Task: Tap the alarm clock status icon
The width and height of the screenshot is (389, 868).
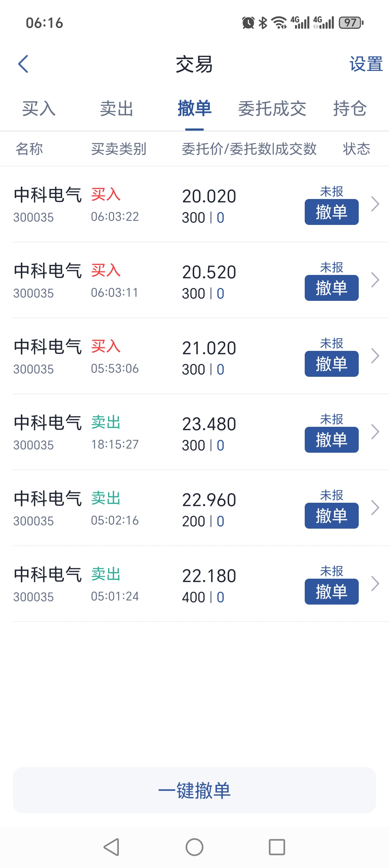Action: click(248, 23)
